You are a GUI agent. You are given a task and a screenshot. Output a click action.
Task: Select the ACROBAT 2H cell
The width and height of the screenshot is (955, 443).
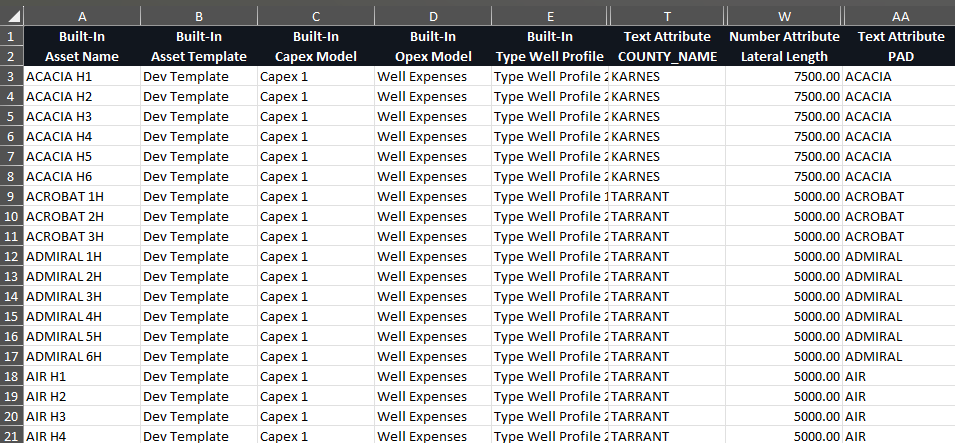[x=82, y=216]
